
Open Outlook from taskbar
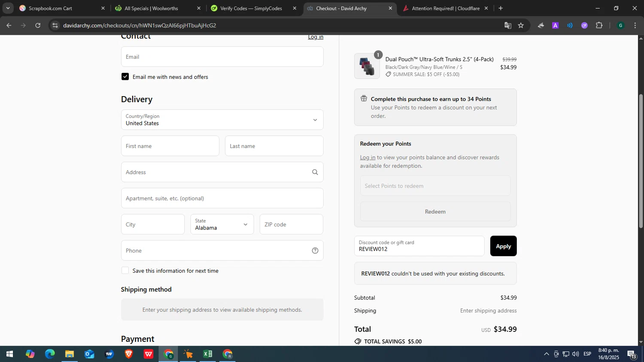(89, 354)
